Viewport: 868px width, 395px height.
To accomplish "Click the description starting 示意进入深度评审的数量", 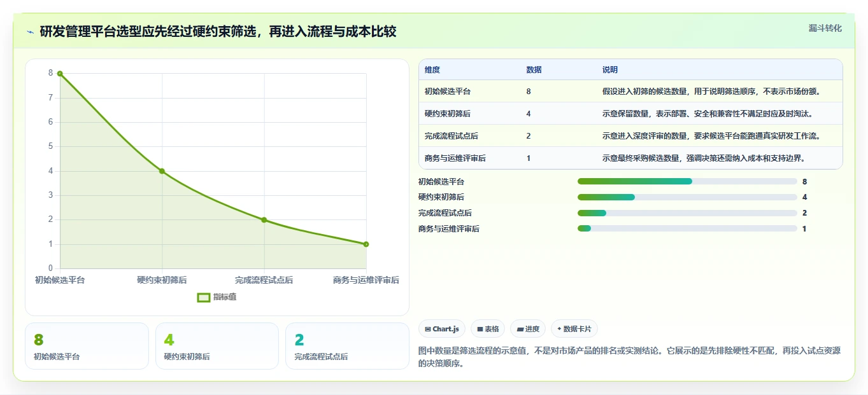I will (x=713, y=136).
